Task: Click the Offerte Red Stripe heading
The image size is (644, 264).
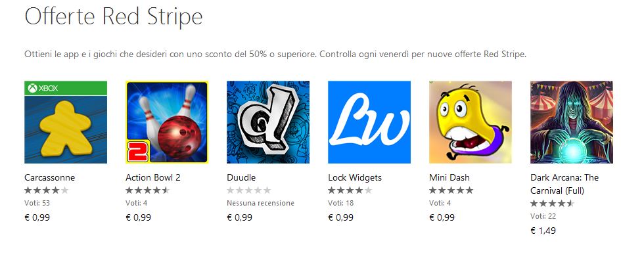Action: (x=114, y=18)
